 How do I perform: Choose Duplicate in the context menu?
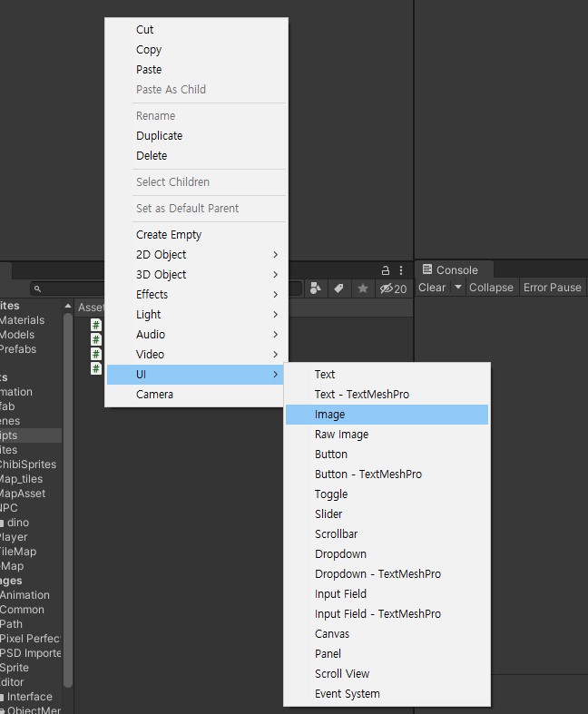(196, 136)
